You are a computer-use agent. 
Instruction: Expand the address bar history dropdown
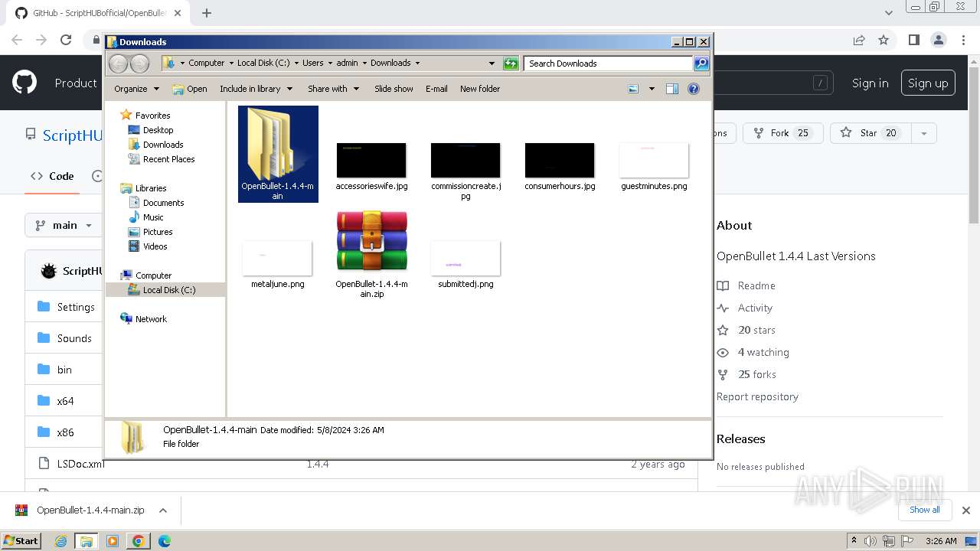click(x=492, y=64)
